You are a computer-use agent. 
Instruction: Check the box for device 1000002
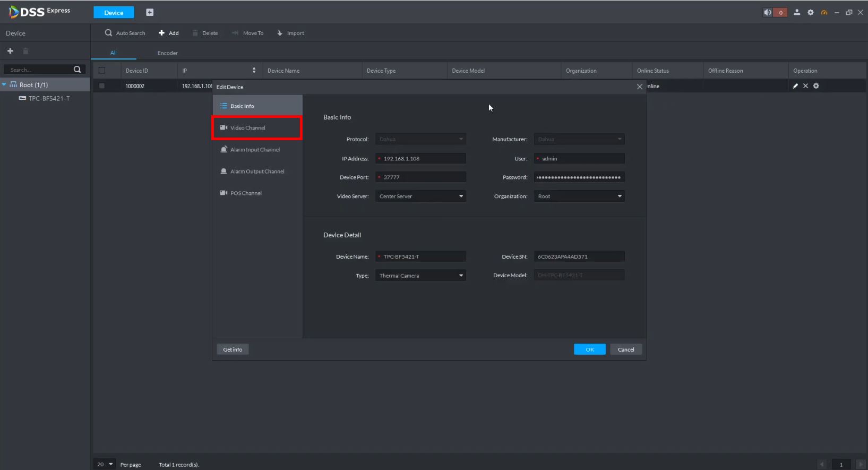coord(102,86)
